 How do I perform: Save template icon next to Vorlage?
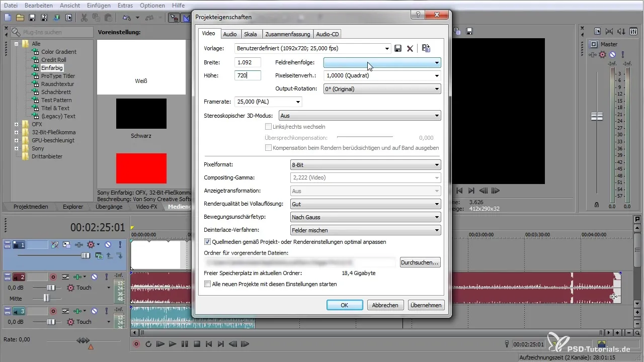[398, 48]
